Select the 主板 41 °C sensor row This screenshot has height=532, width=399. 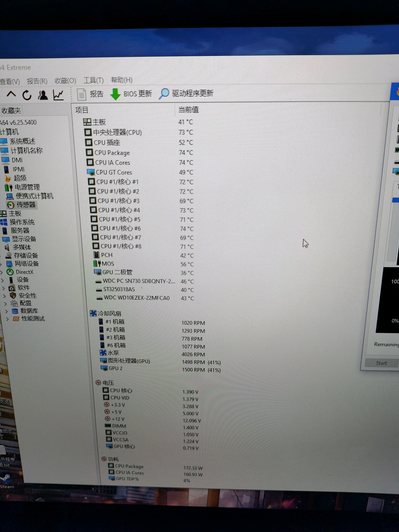(x=138, y=122)
